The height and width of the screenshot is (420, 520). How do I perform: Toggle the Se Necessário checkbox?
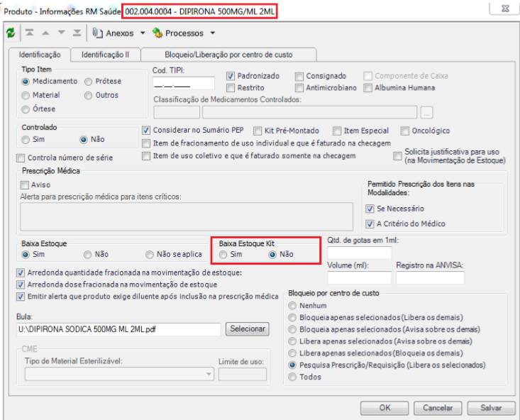pyautogui.click(x=370, y=209)
